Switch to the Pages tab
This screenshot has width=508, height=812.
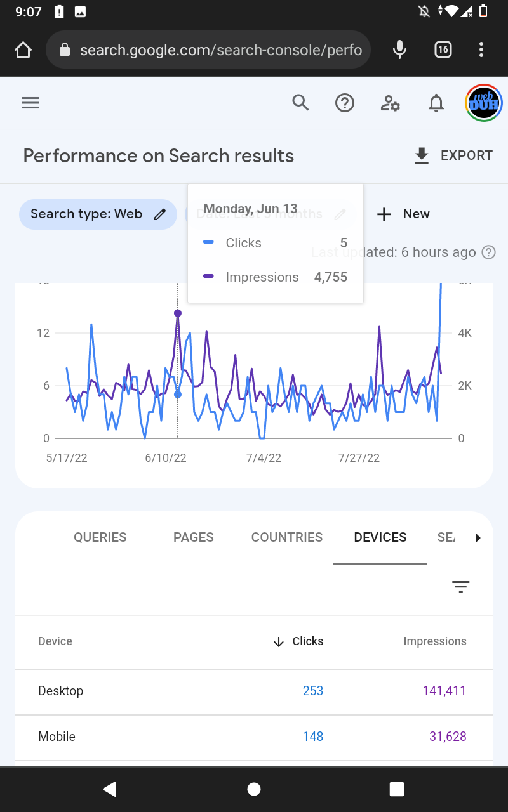point(194,537)
